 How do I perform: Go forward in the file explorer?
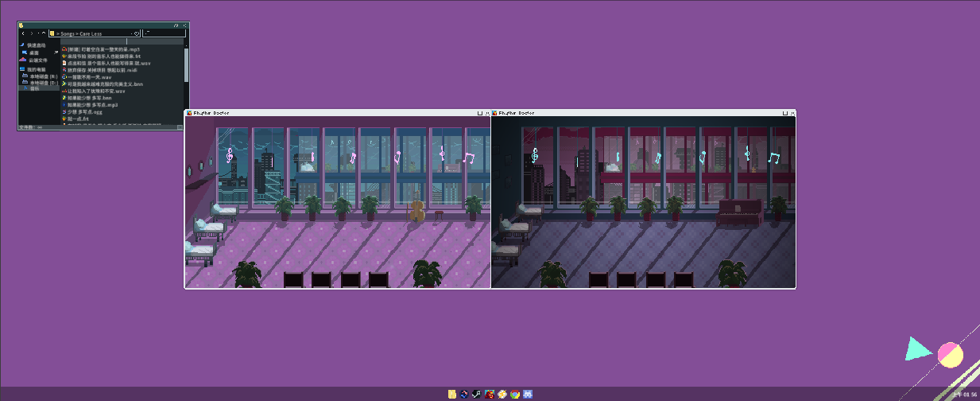point(31,33)
